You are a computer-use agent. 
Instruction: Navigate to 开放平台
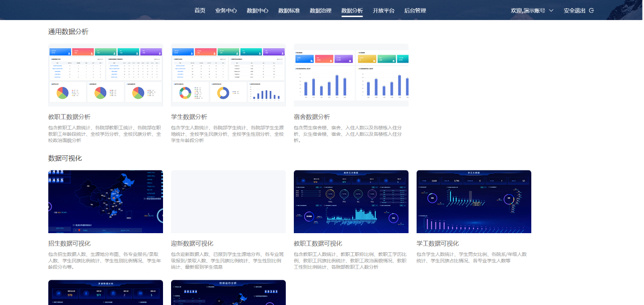point(383,11)
